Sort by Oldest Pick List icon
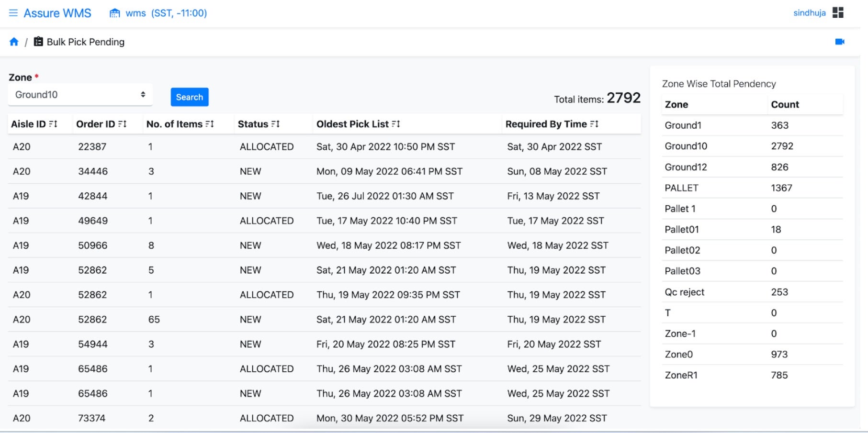This screenshot has width=868, height=433. [x=396, y=124]
